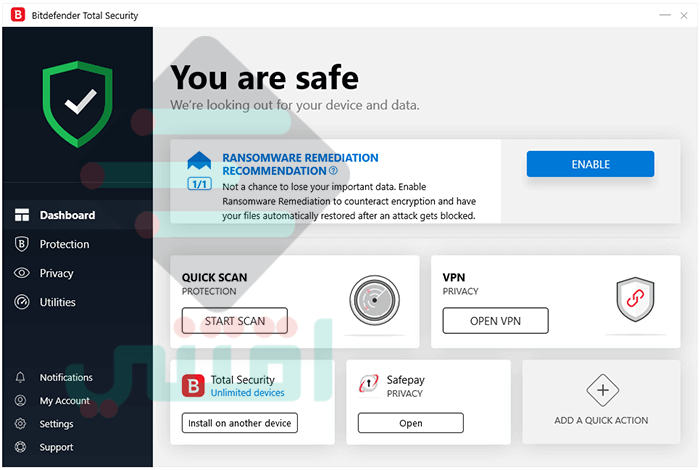This screenshot has height=470, width=700.
Task: Click the QUICK SCAN card title
Action: tap(214, 277)
